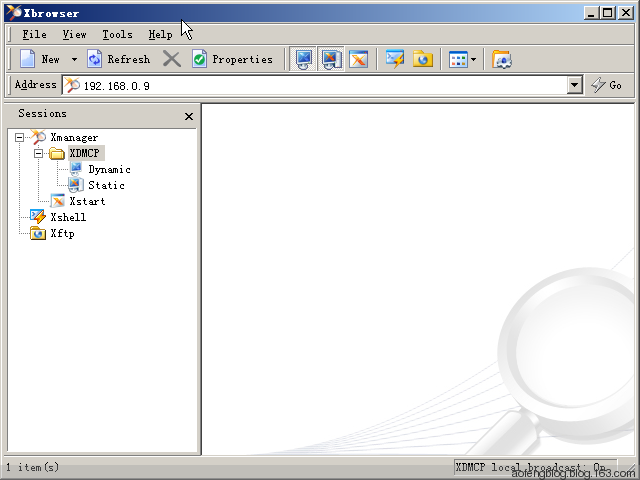640x480 pixels.
Task: Open the Tools menu
Action: coord(118,35)
